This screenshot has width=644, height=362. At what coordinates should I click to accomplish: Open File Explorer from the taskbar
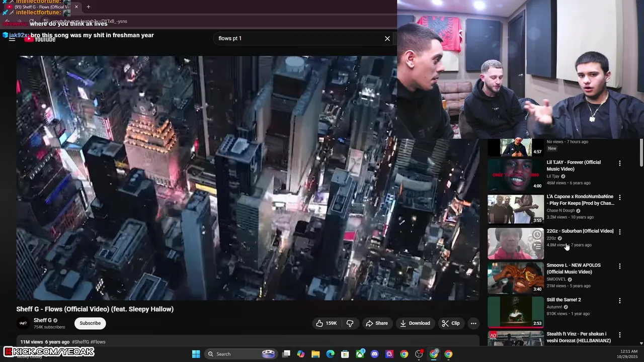(315, 354)
